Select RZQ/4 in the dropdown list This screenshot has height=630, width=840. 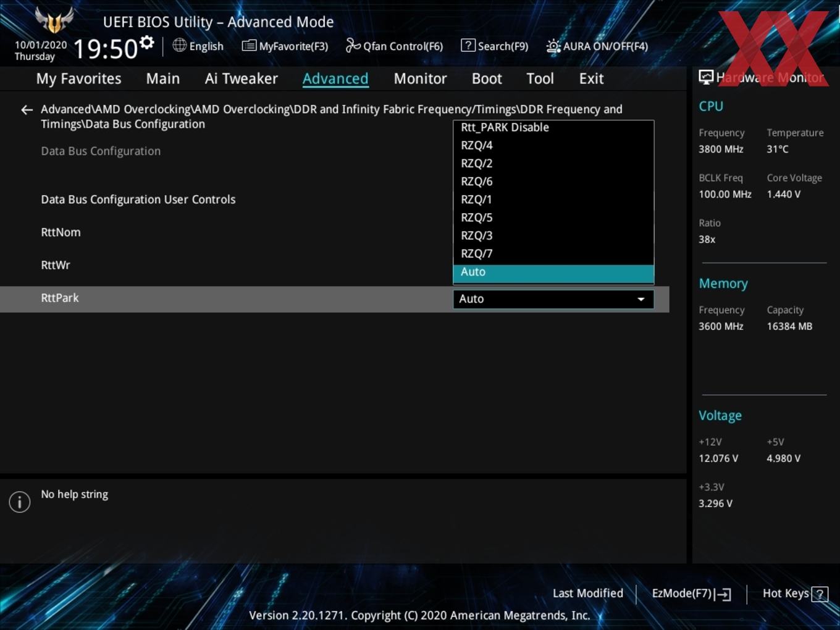(553, 145)
